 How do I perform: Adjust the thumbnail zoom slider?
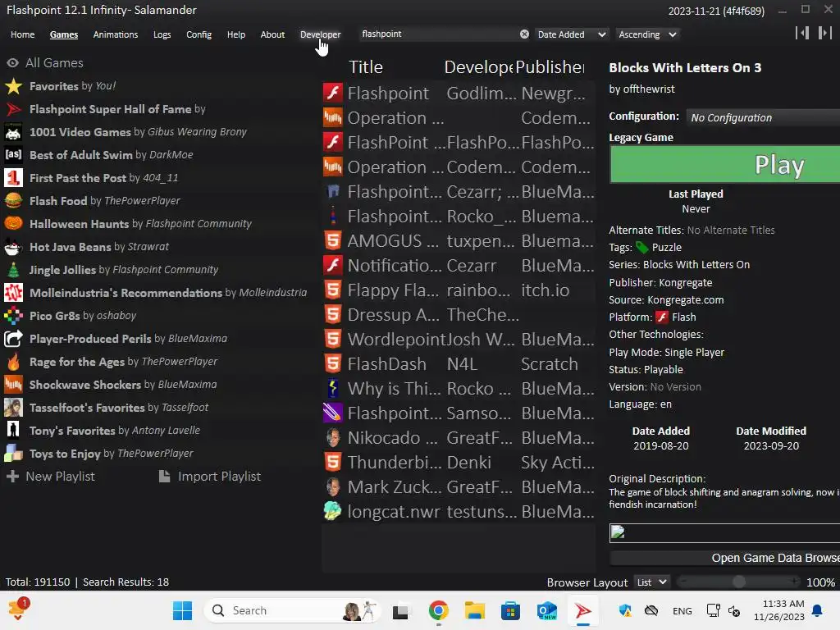[739, 582]
